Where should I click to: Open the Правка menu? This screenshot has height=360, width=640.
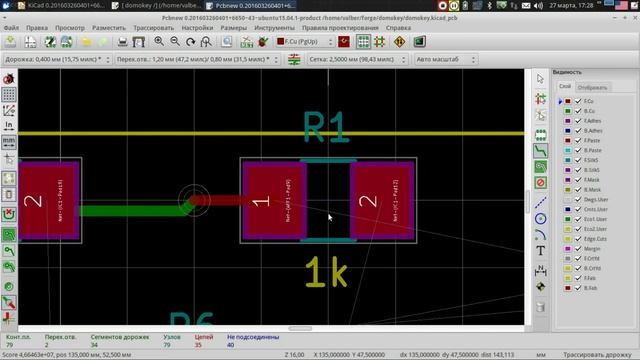tap(37, 28)
